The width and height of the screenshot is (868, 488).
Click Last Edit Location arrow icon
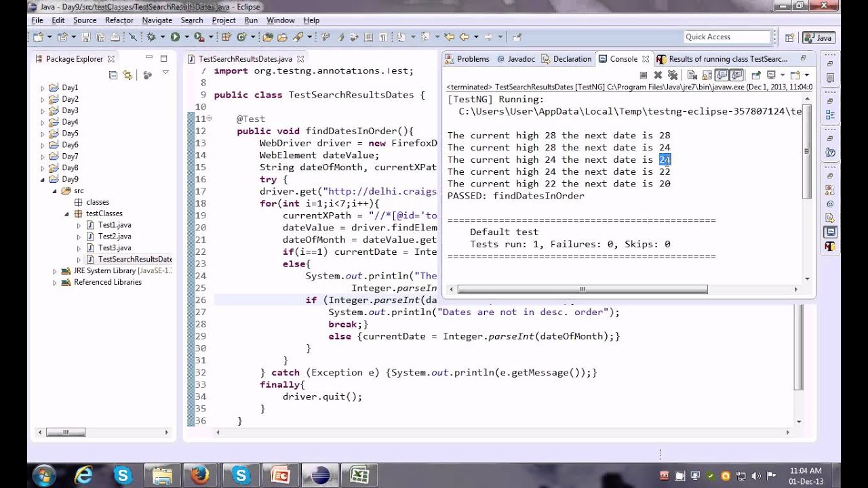pos(450,37)
